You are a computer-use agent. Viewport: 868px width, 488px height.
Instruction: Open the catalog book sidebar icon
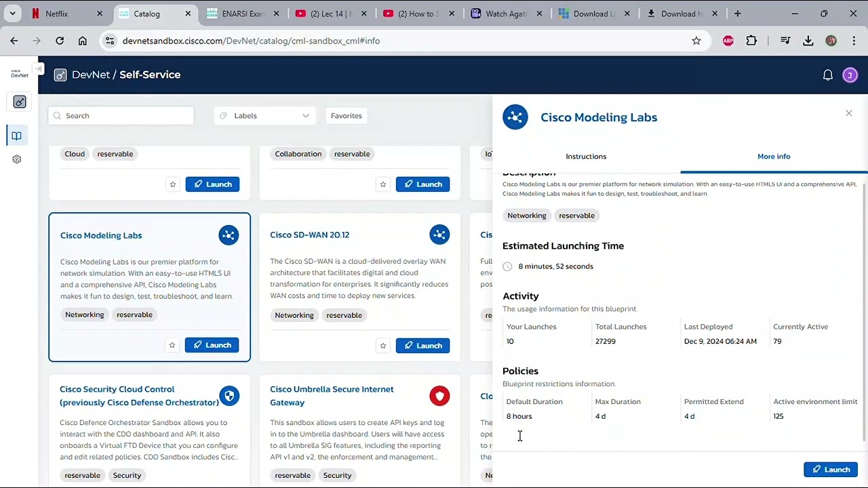click(x=17, y=136)
